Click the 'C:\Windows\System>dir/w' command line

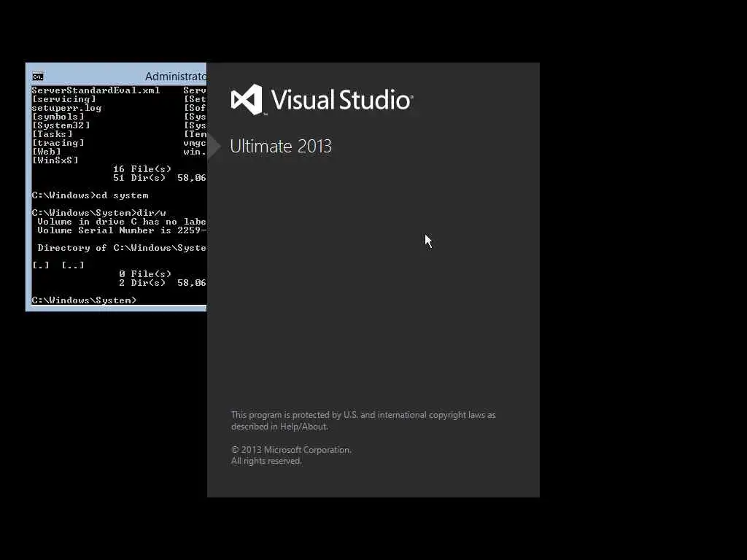pos(98,213)
